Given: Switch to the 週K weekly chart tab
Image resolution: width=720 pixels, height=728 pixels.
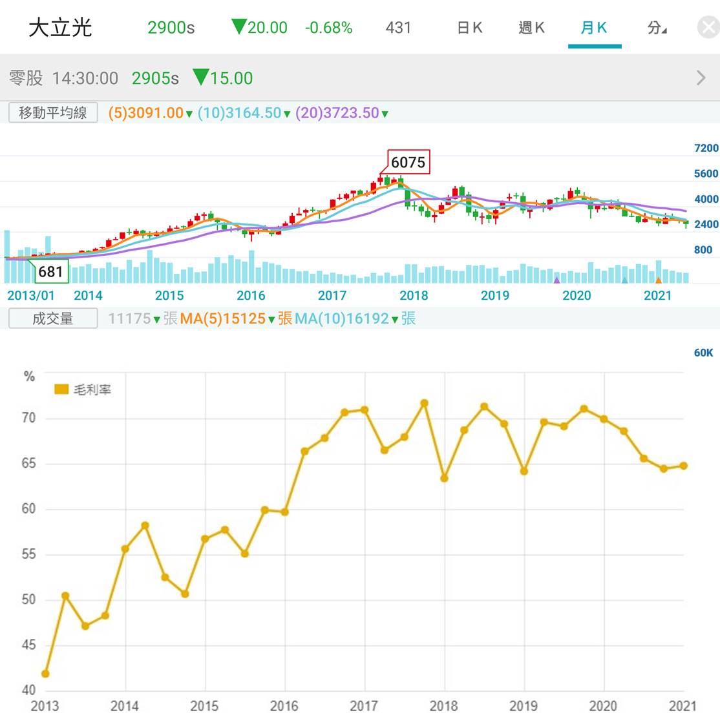Looking at the screenshot, I should 531,28.
